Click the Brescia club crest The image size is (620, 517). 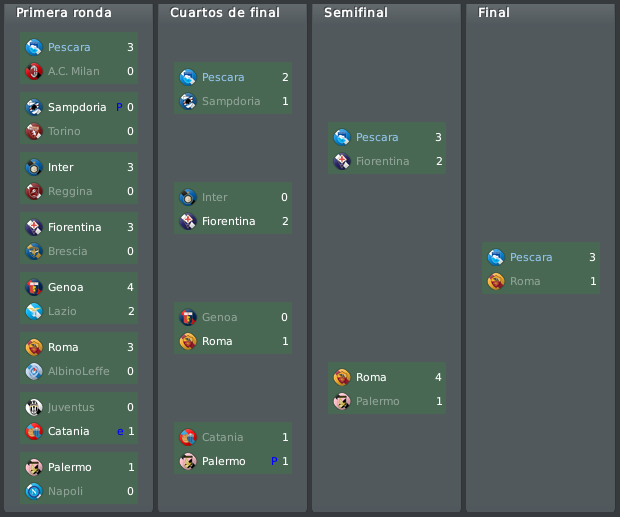click(x=34, y=251)
